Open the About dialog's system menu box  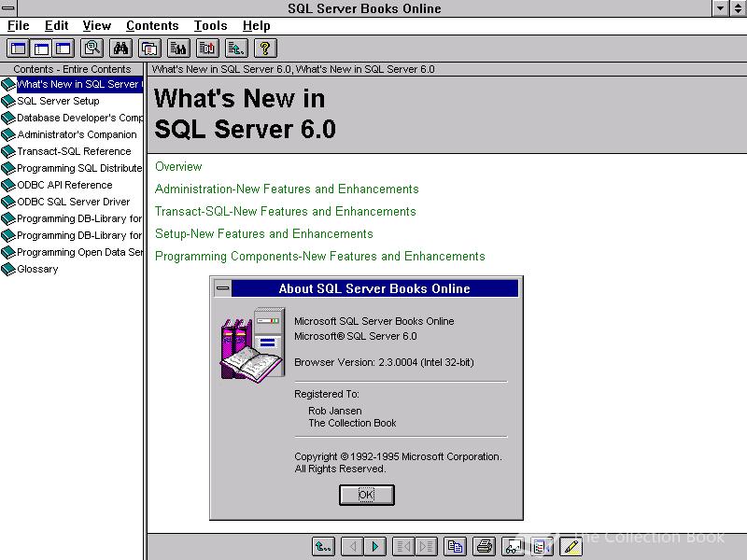[x=222, y=288]
